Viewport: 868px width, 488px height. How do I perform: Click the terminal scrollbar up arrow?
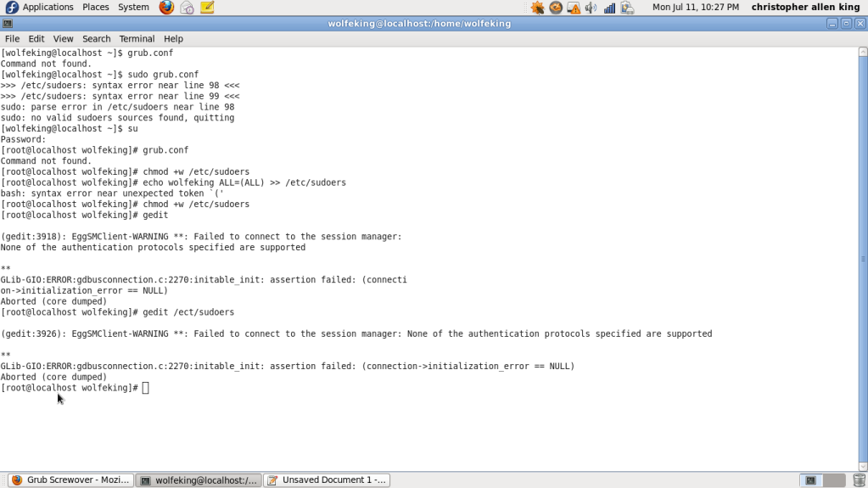click(862, 52)
